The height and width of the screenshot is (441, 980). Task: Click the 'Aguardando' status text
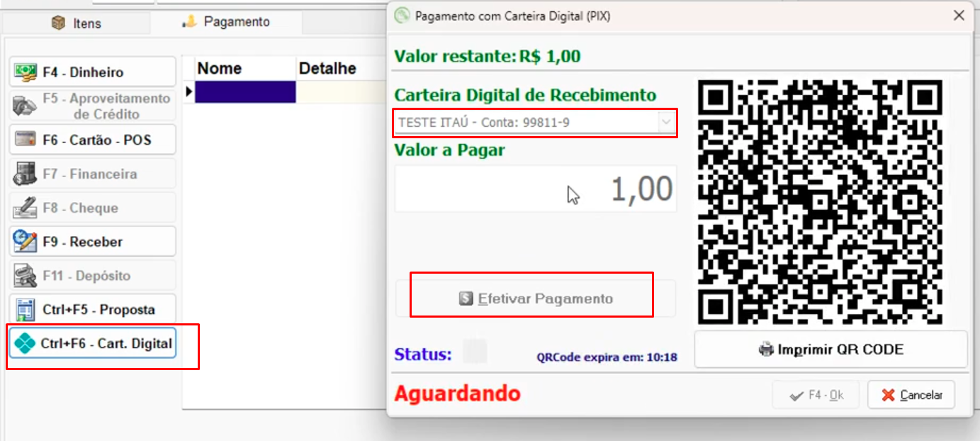click(457, 393)
